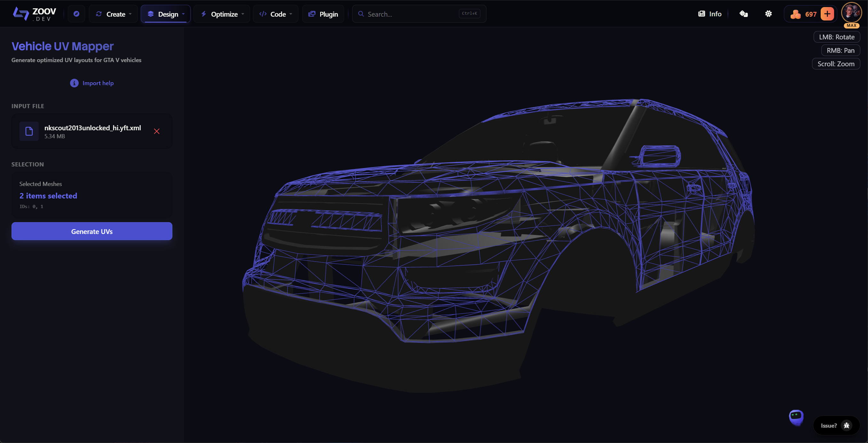The width and height of the screenshot is (868, 443).
Task: Open the settings gear
Action: point(769,13)
